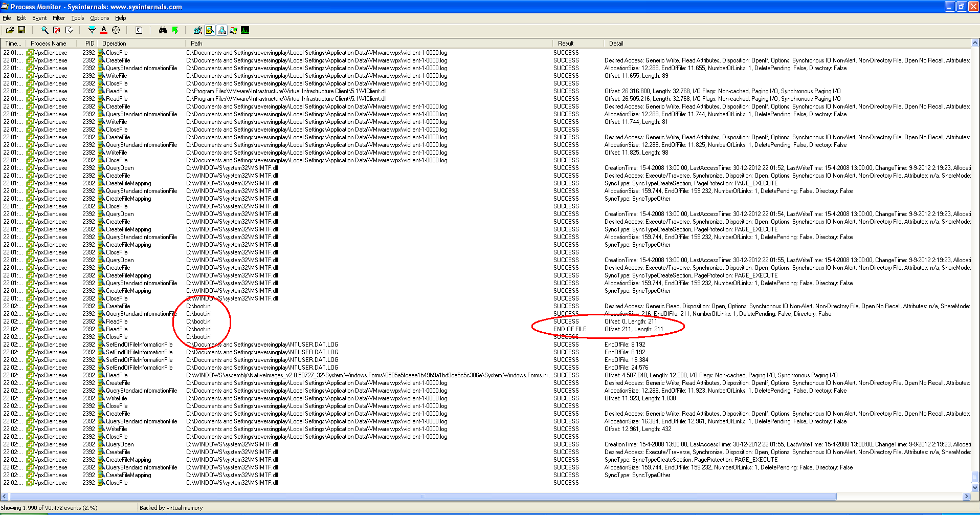Click the Find binoculars icon
This screenshot has height=515, width=980.
163,30
